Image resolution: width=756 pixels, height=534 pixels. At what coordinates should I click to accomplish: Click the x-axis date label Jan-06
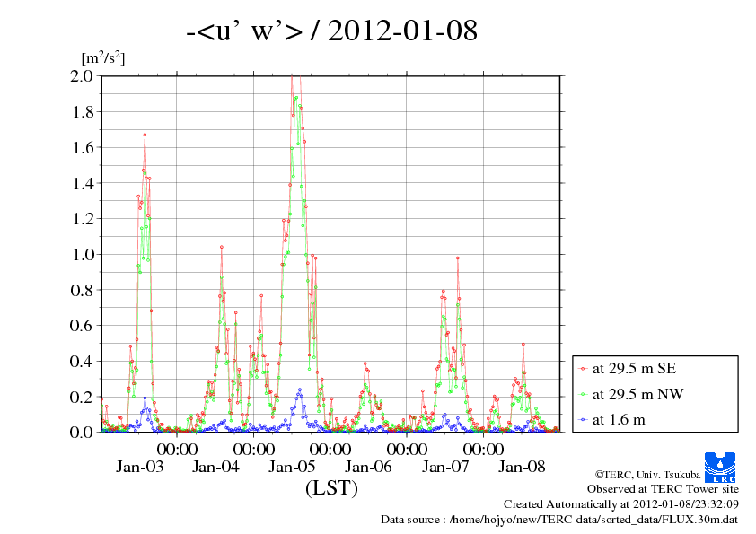click(x=368, y=467)
